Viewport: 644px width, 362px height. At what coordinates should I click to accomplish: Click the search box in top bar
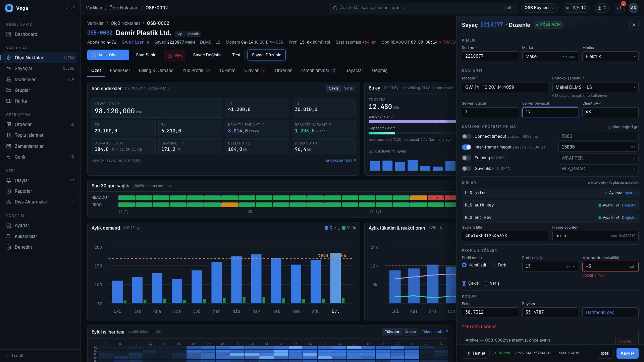click(423, 8)
